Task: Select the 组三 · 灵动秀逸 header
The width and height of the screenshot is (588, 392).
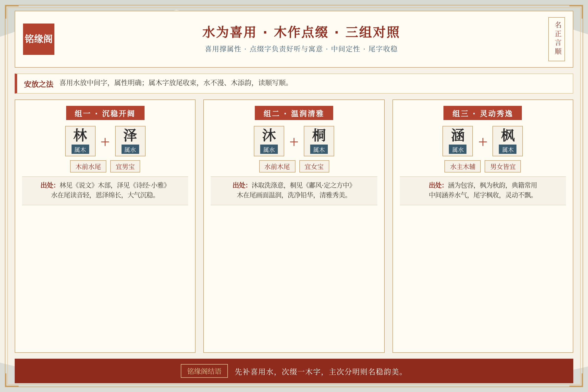Action: 482,113
